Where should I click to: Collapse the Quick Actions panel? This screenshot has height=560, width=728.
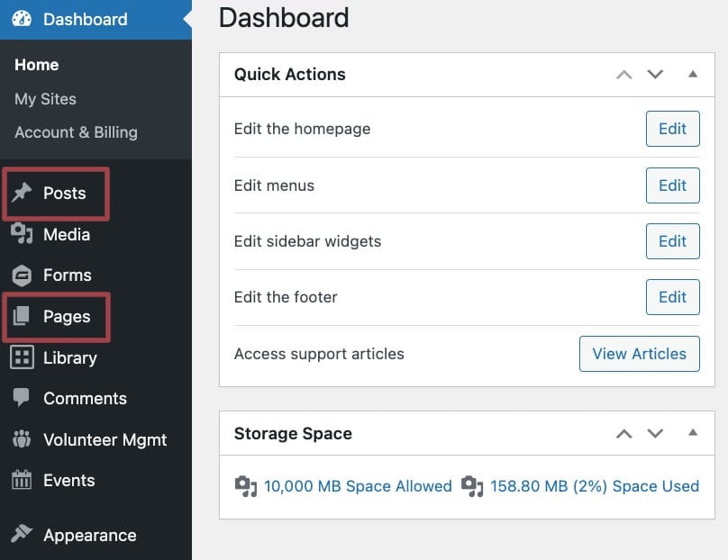click(693, 75)
